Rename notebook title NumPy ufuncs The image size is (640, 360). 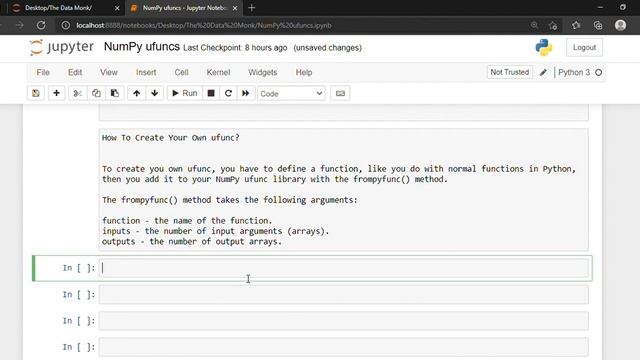point(142,47)
